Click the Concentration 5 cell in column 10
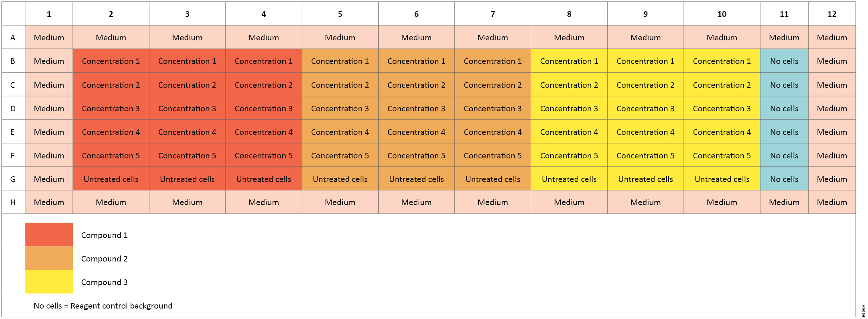868x319 pixels. [722, 155]
